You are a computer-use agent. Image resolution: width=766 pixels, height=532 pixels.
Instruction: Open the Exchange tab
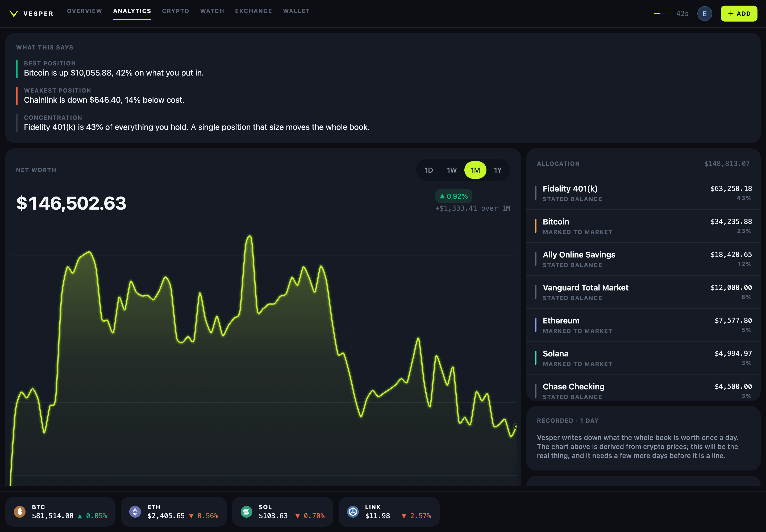click(253, 11)
